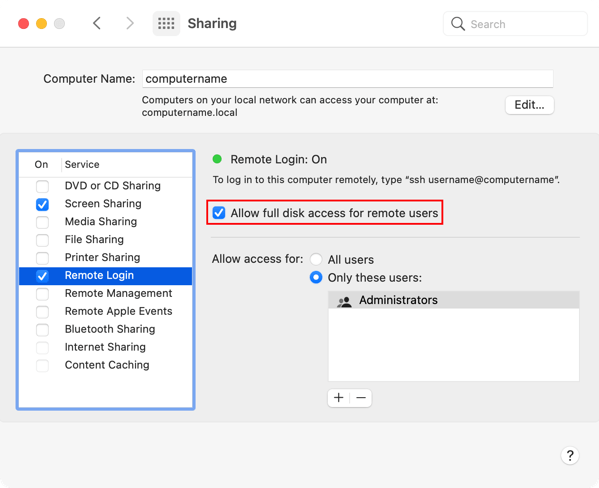Disable Screen Sharing checkbox

42,204
